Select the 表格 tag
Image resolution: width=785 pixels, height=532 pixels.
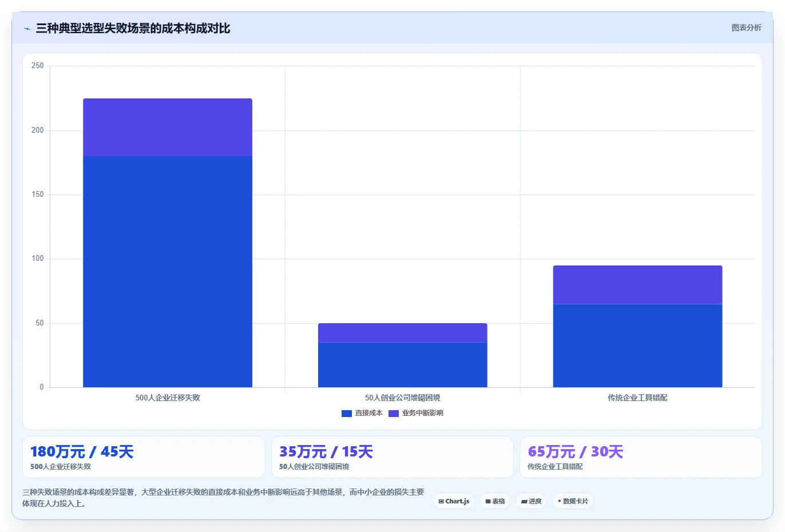pyautogui.click(x=495, y=501)
